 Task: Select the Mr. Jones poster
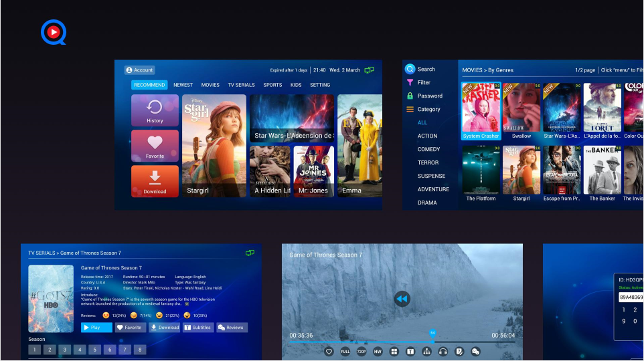pos(314,171)
